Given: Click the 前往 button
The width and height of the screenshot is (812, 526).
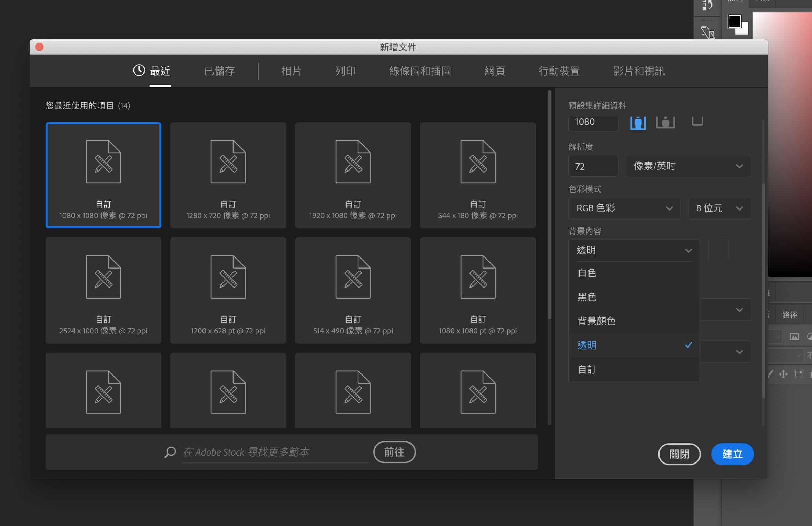Looking at the screenshot, I should pos(394,452).
